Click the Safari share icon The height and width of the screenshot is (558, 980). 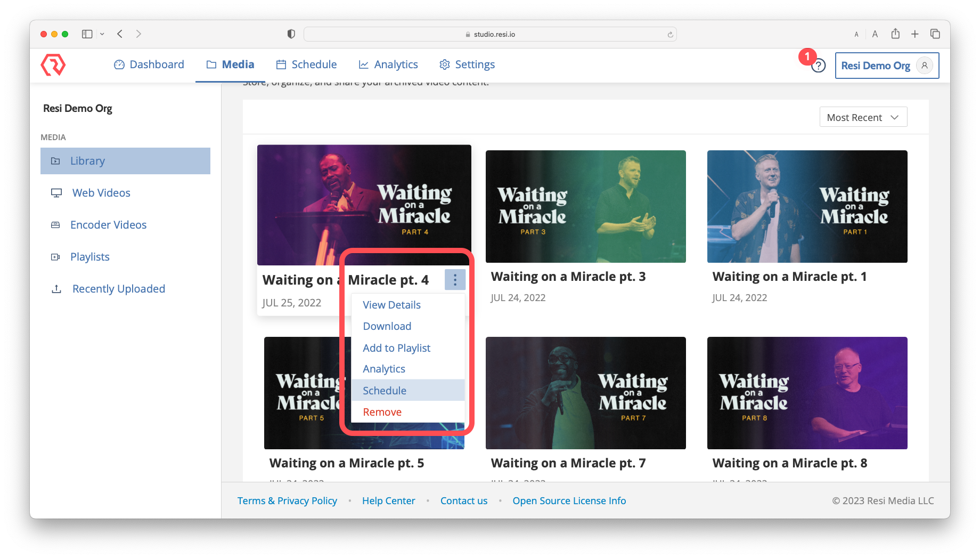[x=895, y=34]
